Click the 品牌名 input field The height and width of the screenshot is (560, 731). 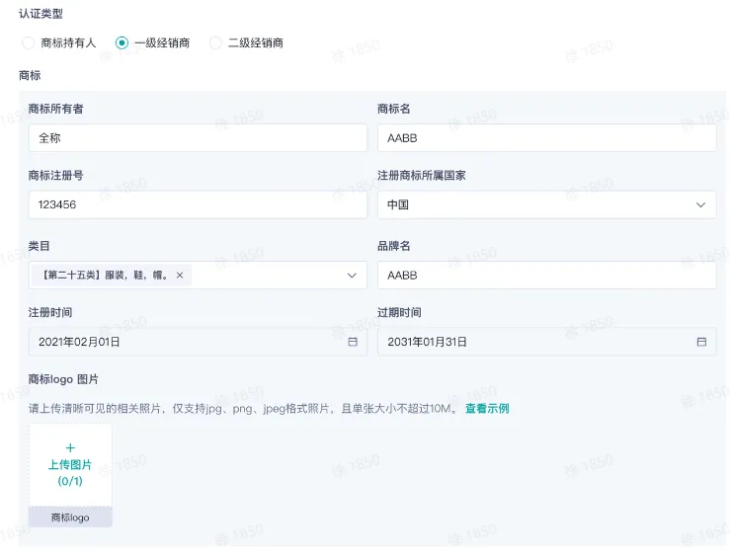click(546, 276)
